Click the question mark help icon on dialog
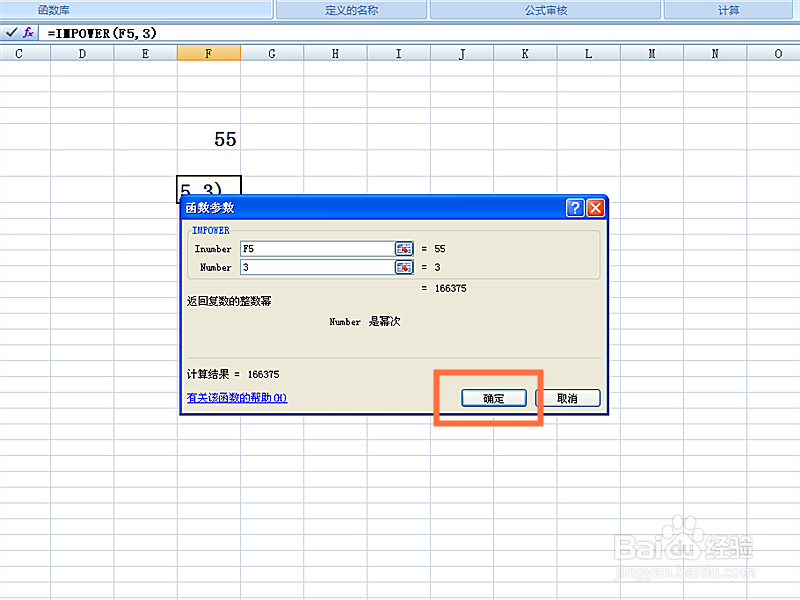Viewport: 800px width, 600px height. coord(574,207)
